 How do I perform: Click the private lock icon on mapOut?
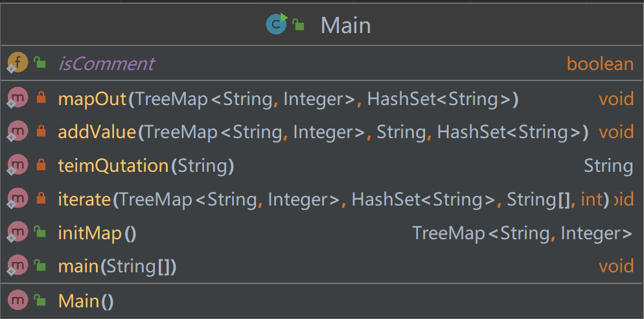41,99
